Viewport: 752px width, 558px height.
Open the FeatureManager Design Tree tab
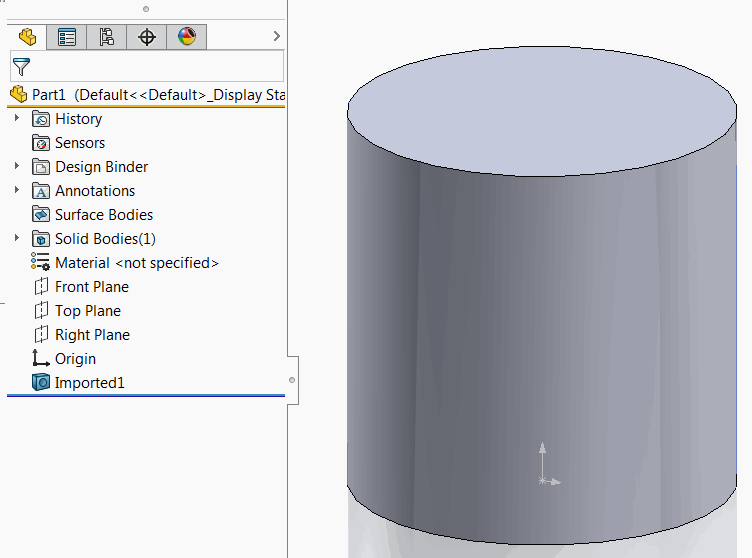(27, 37)
